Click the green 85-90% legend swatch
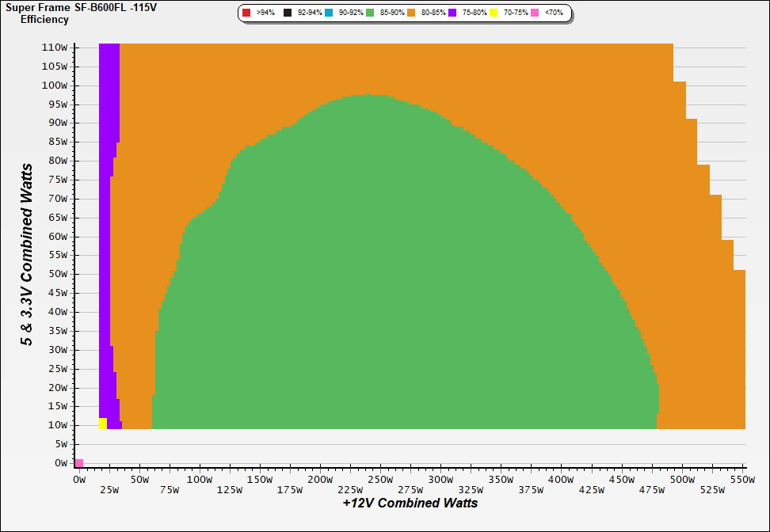This screenshot has width=770, height=532. click(370, 13)
